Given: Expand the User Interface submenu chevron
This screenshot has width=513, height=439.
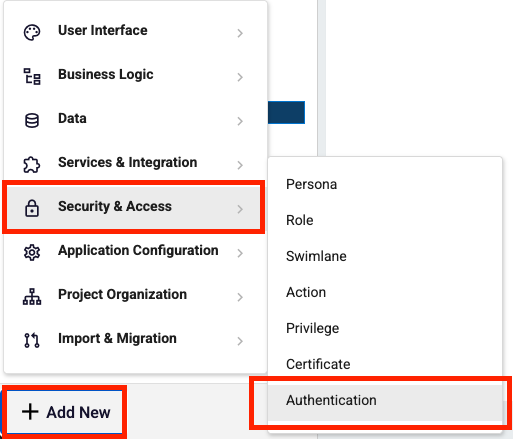Looking at the screenshot, I should coord(240,33).
